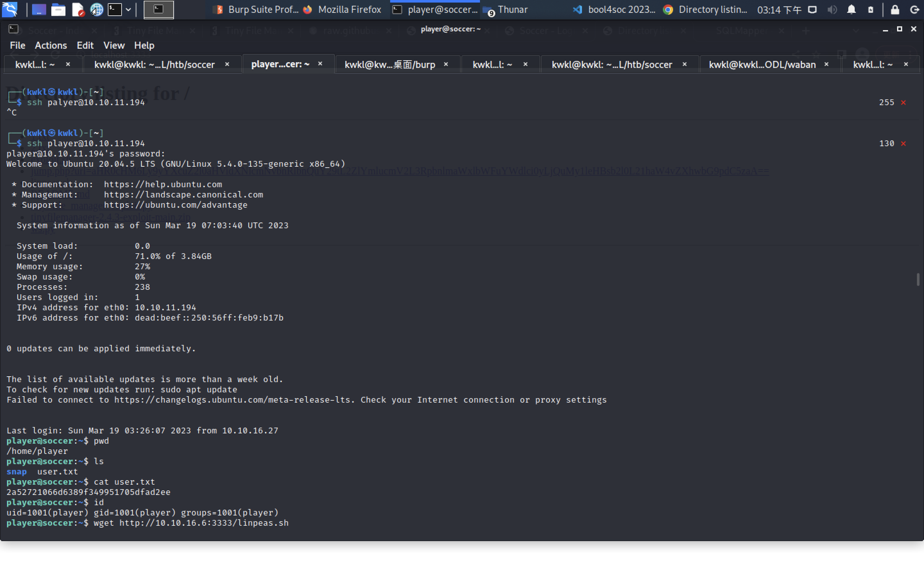Open the Actions menu
Image resolution: width=924 pixels, height=577 pixels.
coord(51,46)
